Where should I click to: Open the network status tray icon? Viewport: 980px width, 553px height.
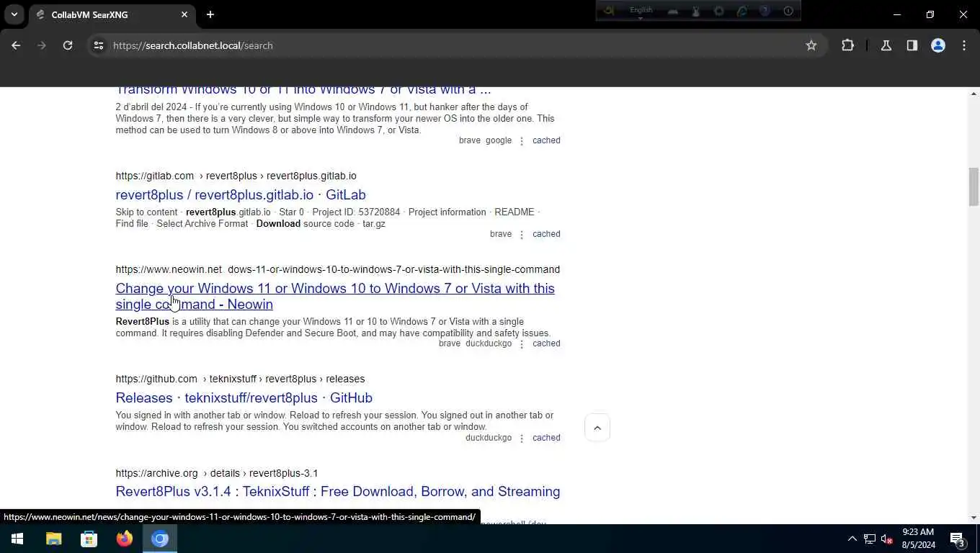[x=870, y=539]
